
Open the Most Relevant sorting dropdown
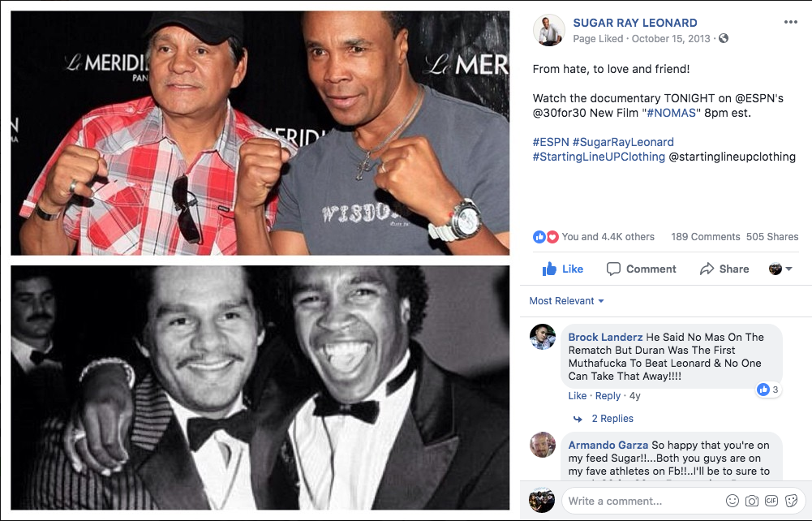click(566, 300)
